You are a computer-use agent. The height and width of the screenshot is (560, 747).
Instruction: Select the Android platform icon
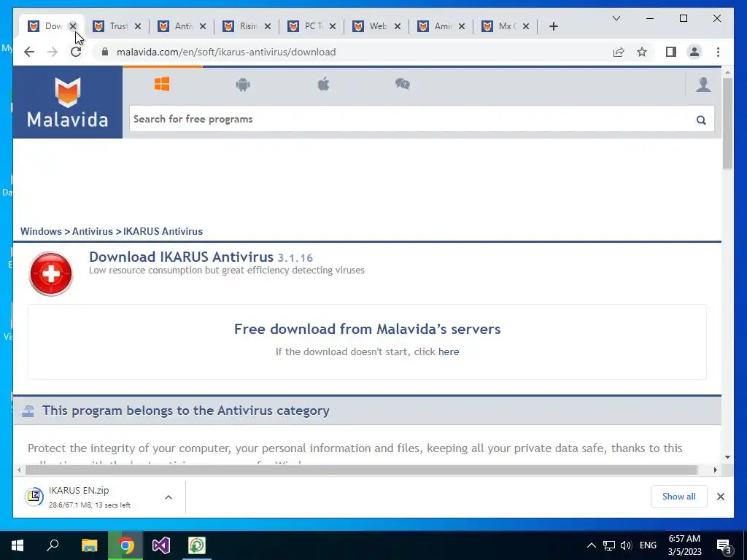[243, 85]
